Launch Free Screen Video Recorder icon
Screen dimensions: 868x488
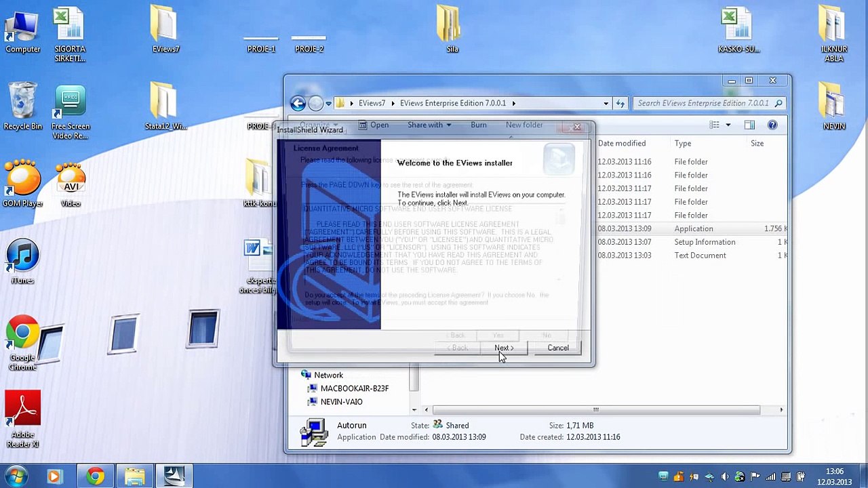point(70,112)
